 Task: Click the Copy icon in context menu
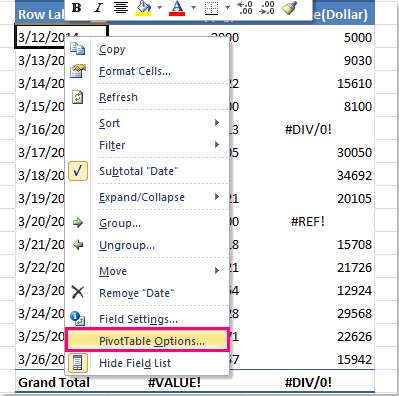(x=77, y=49)
